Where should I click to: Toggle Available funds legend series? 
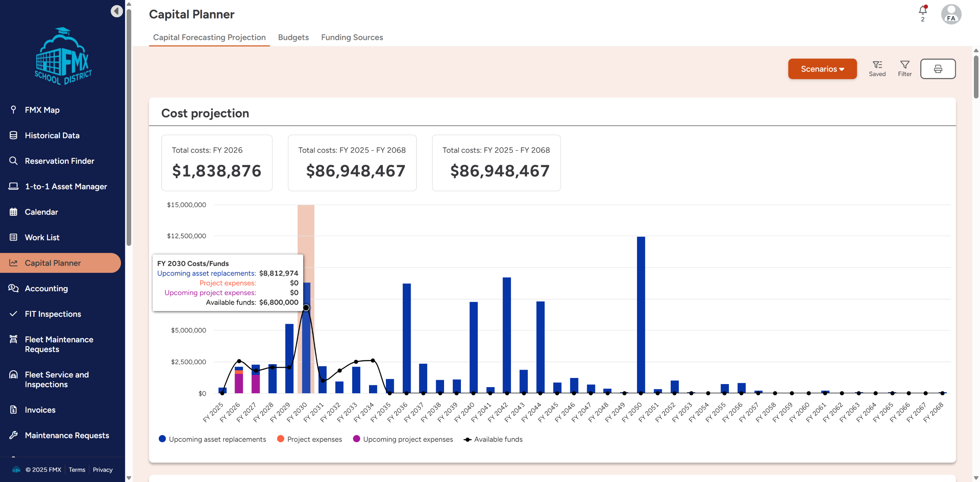498,439
